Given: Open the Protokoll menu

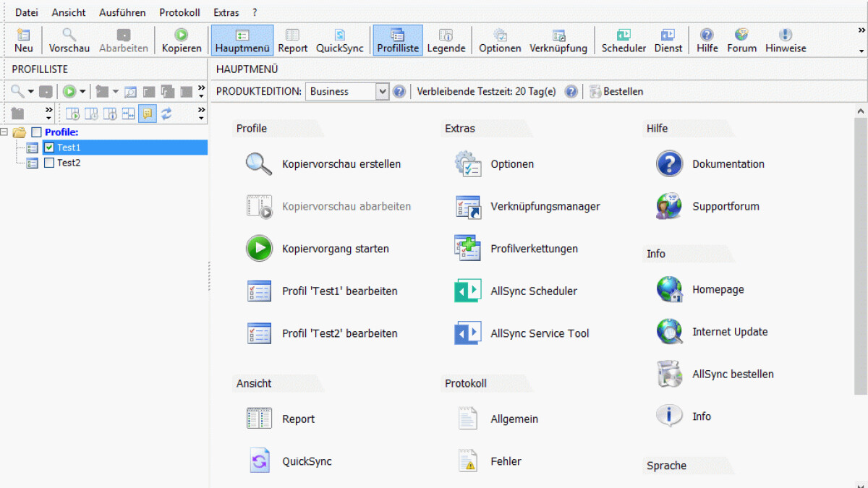Looking at the screenshot, I should [179, 12].
